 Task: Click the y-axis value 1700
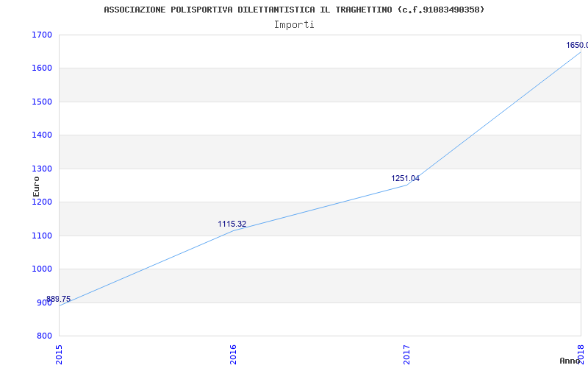coord(42,35)
